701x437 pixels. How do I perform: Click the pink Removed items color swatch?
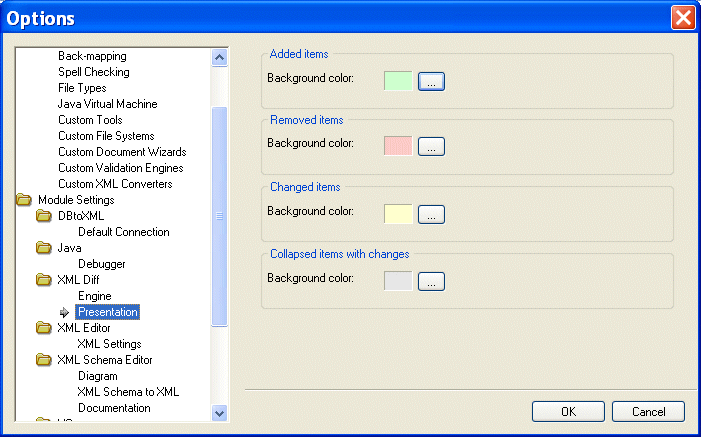398,147
